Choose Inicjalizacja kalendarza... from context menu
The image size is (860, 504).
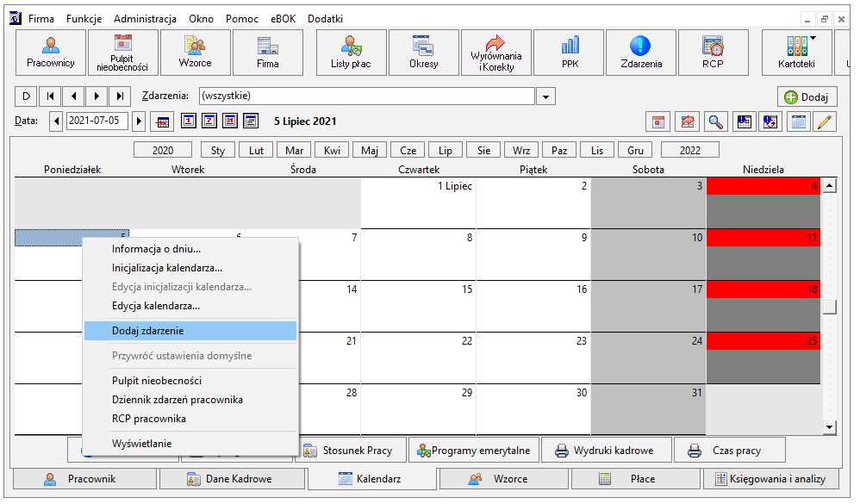190,268
